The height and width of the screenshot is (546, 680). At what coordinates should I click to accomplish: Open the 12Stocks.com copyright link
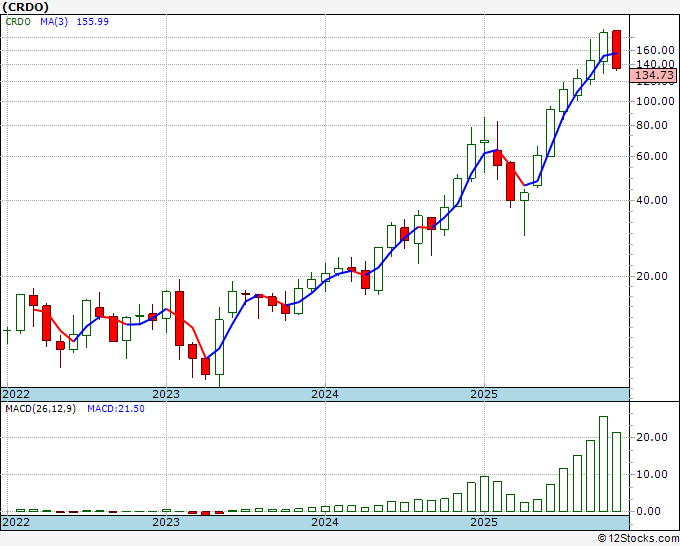638,539
